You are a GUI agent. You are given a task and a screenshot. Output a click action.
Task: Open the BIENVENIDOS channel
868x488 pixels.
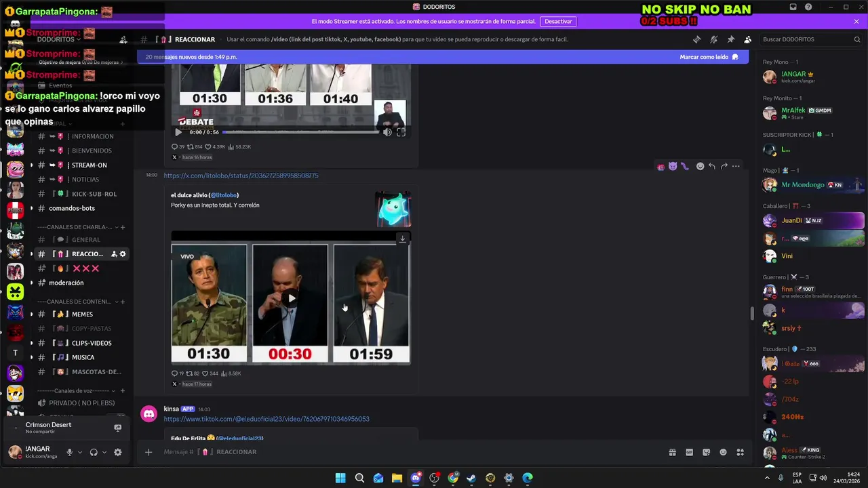click(81, 150)
